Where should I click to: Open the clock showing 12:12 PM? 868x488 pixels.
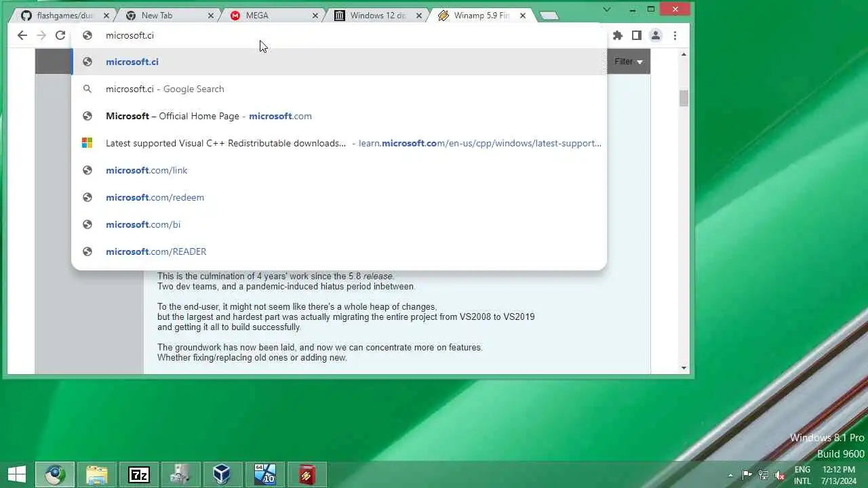point(839,475)
